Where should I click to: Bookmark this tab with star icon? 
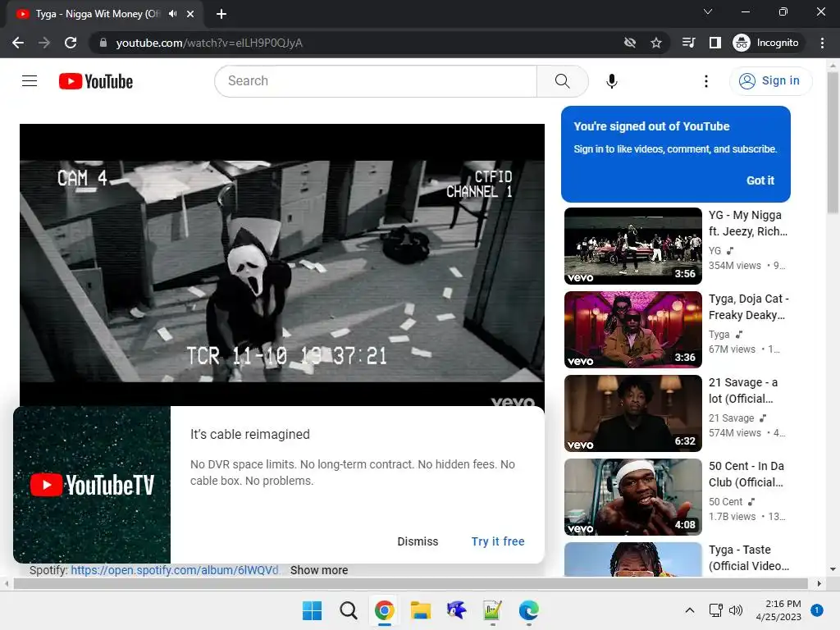656,43
